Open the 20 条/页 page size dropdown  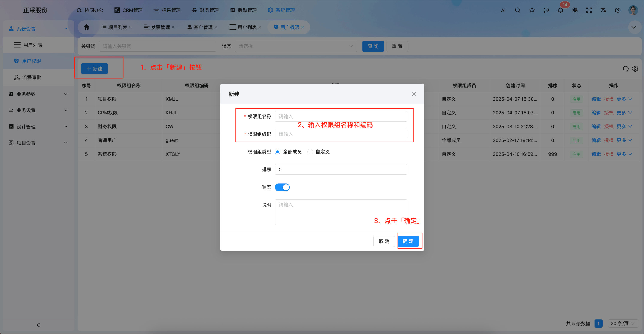(x=622, y=323)
